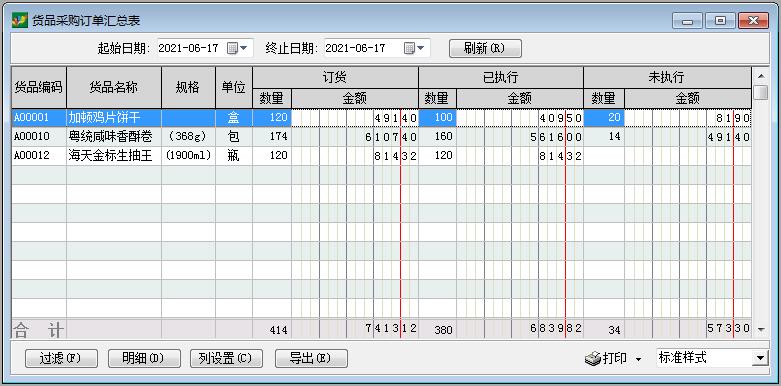The height and width of the screenshot is (386, 781).
Task: Open 列设置(C) column settings
Action: click(227, 359)
